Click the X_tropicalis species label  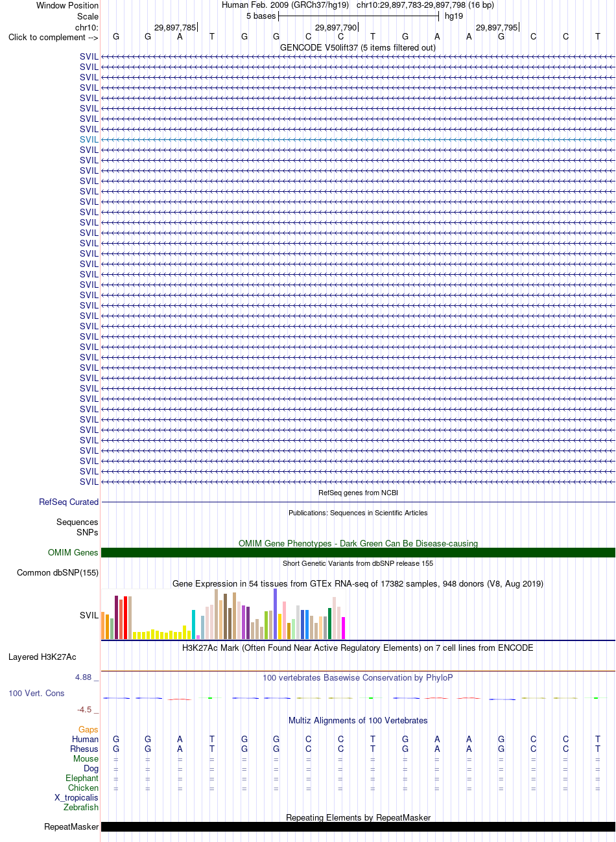[x=77, y=797]
